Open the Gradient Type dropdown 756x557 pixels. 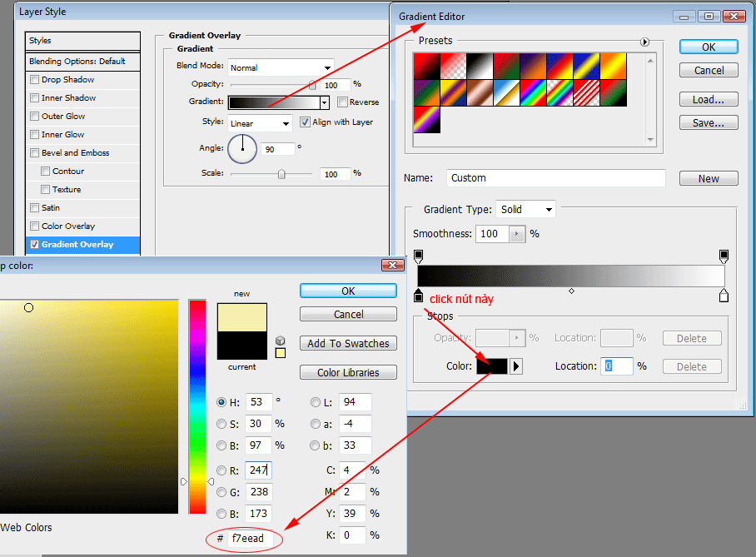pos(525,209)
